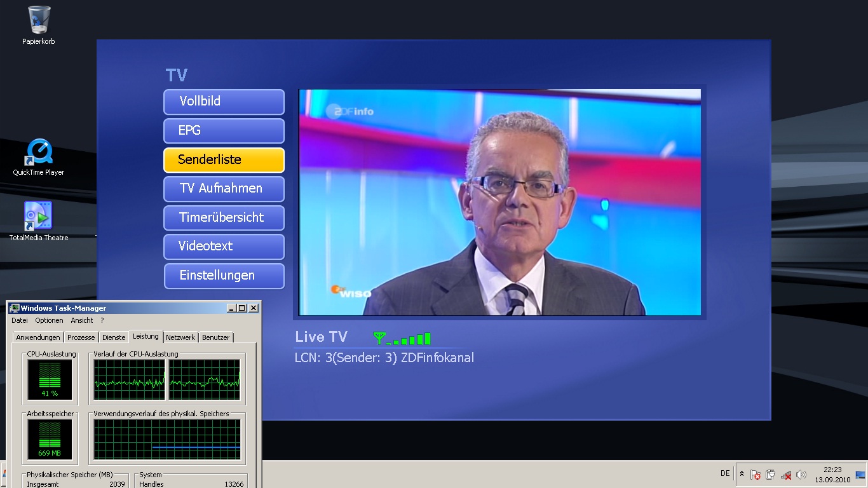Viewport: 868px width, 488px height.
Task: Click the 'TV' heading above the menu
Action: coord(177,76)
